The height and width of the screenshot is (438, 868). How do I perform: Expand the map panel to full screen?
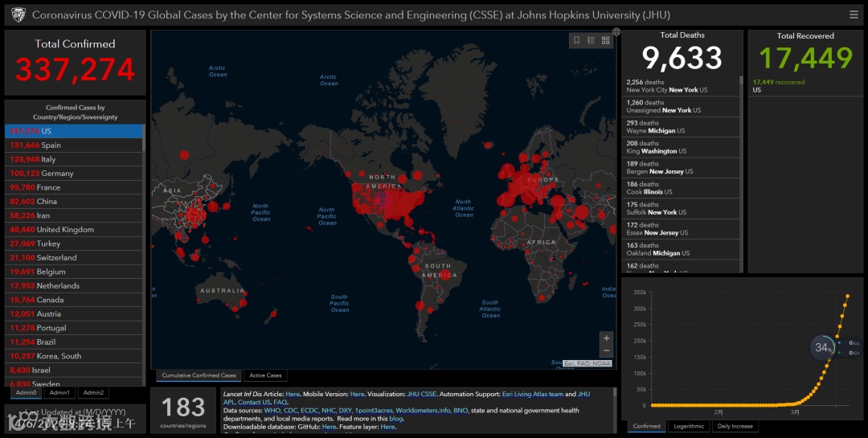pyautogui.click(x=616, y=32)
